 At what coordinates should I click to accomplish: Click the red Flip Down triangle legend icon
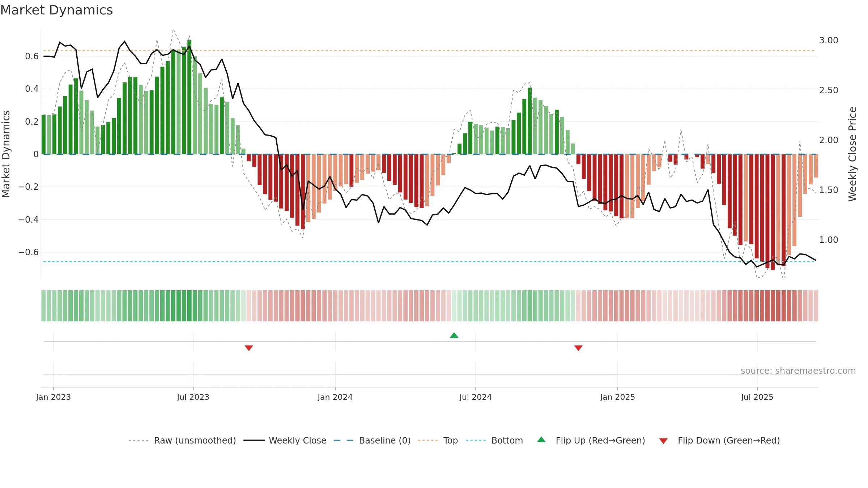pos(663,441)
